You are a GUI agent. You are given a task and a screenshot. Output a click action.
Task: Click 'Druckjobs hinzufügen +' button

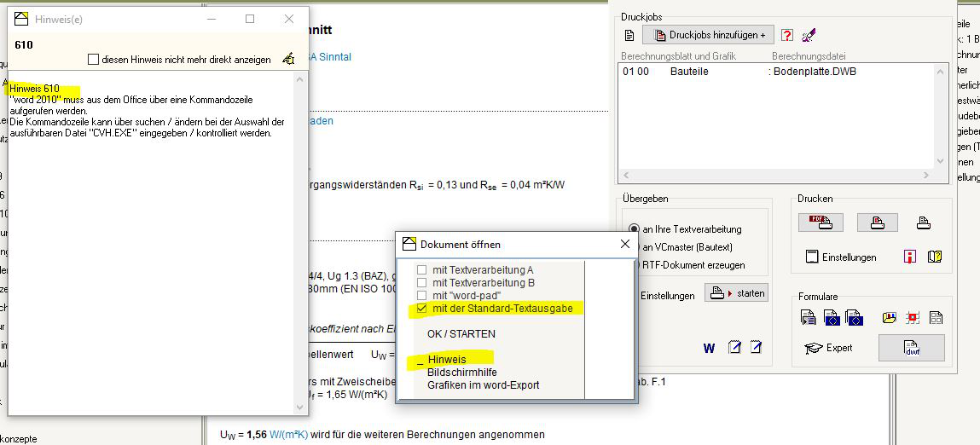pyautogui.click(x=708, y=35)
